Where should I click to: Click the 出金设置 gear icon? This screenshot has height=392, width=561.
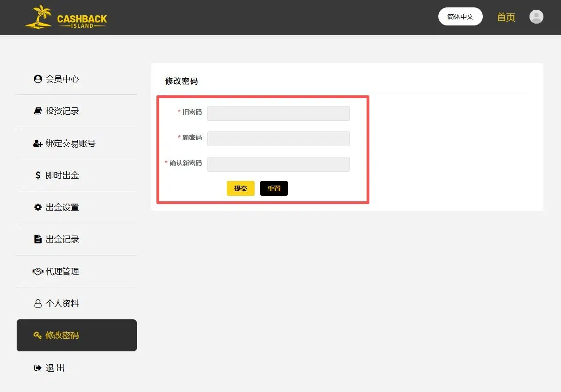pyautogui.click(x=38, y=207)
